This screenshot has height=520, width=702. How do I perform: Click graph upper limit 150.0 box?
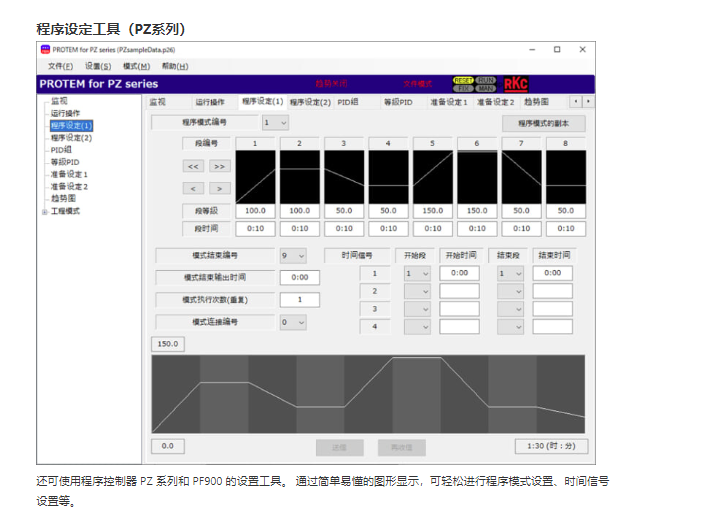168,344
